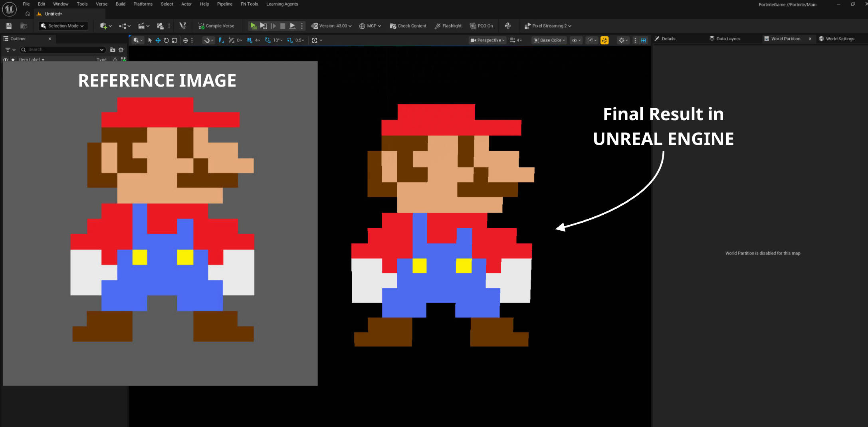Toggle Outliner star pinned column header
Image resolution: width=868 pixels, height=427 pixels.
click(13, 59)
